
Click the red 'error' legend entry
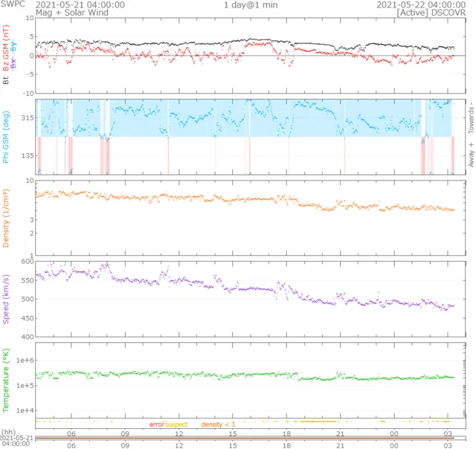click(x=156, y=424)
